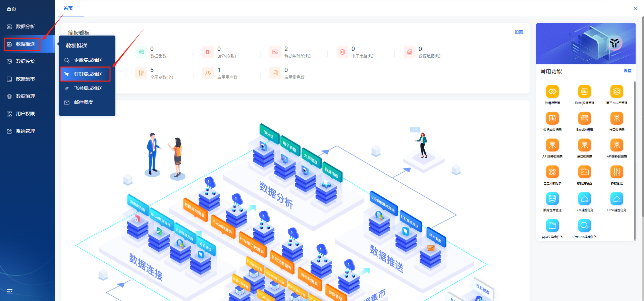This screenshot has height=301, width=644.
Task: Click the 移动驾驶舱(张) count value 2
Action: coord(286,49)
